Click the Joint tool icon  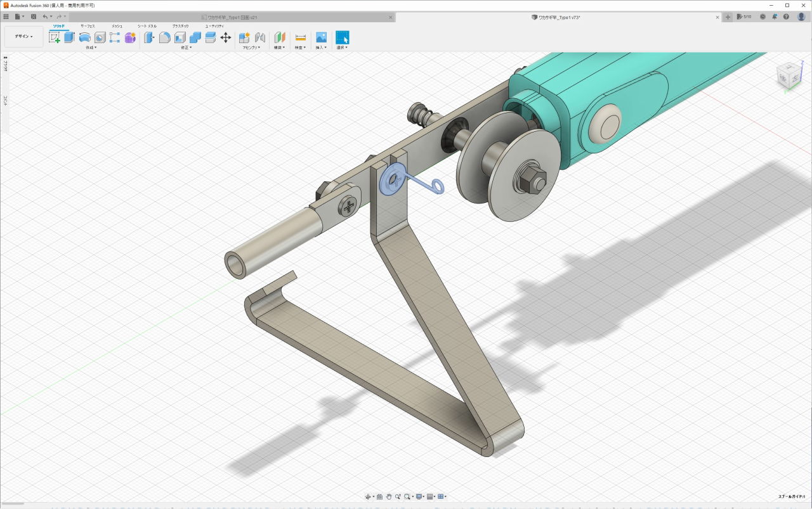coord(259,37)
